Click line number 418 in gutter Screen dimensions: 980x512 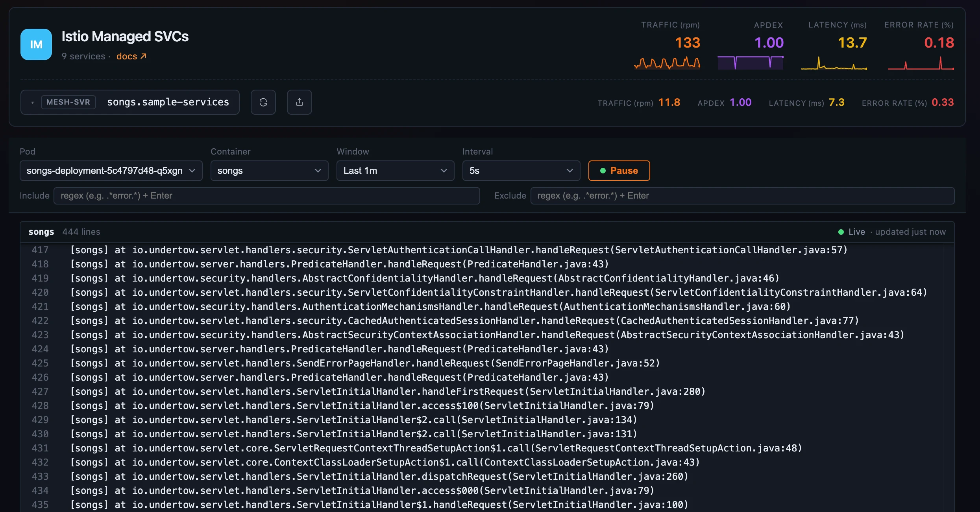pyautogui.click(x=40, y=264)
